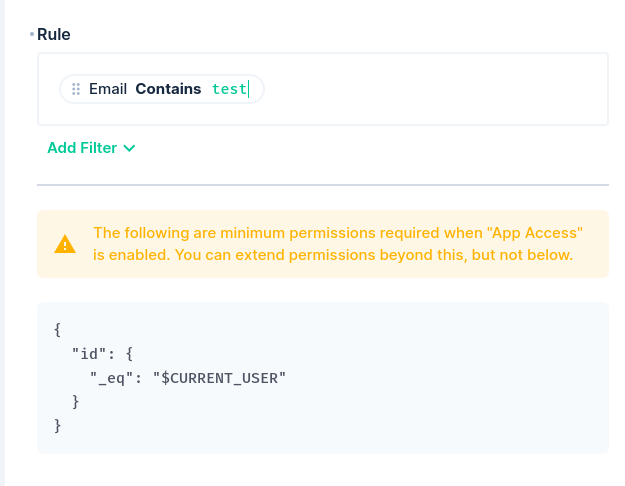Click the warning triangle icon
Screen dimensions: 625x486
pyautogui.click(x=65, y=244)
